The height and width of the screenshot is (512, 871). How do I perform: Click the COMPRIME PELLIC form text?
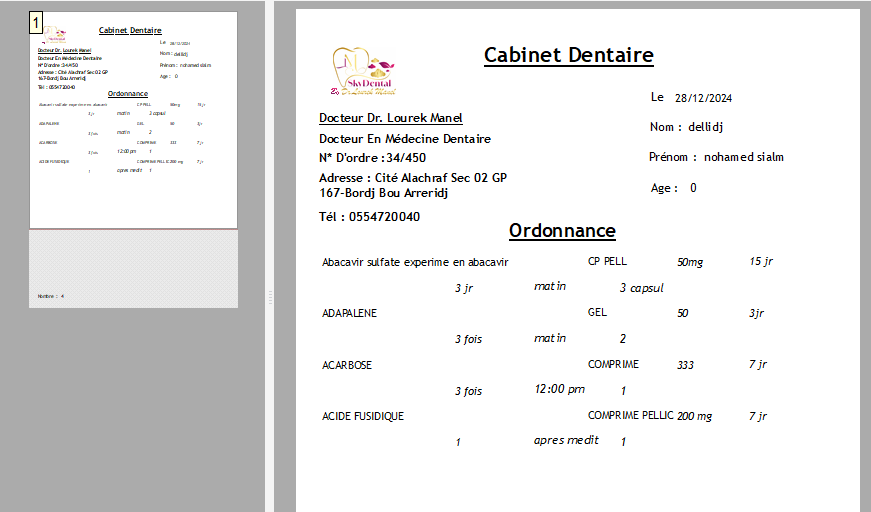point(629,415)
